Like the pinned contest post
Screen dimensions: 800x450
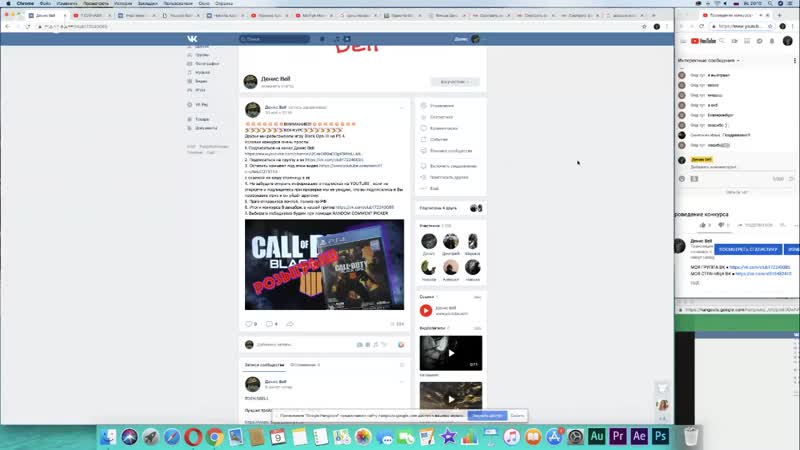[x=251, y=324]
